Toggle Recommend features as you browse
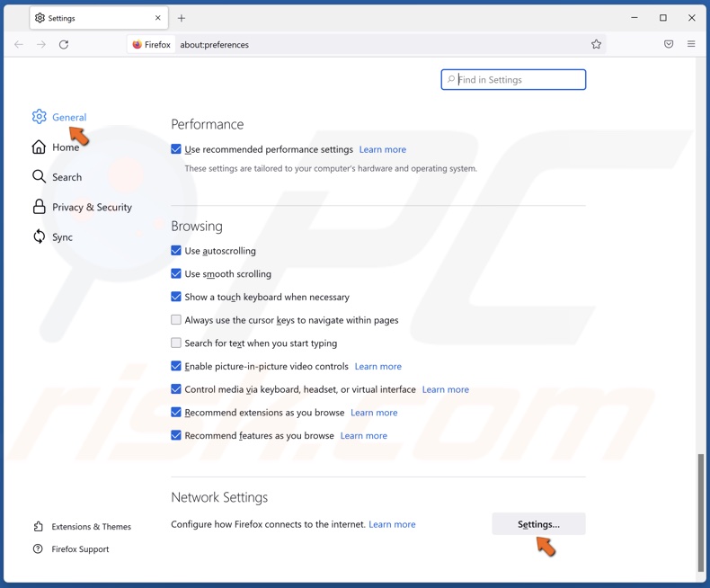The image size is (710, 588). [176, 435]
